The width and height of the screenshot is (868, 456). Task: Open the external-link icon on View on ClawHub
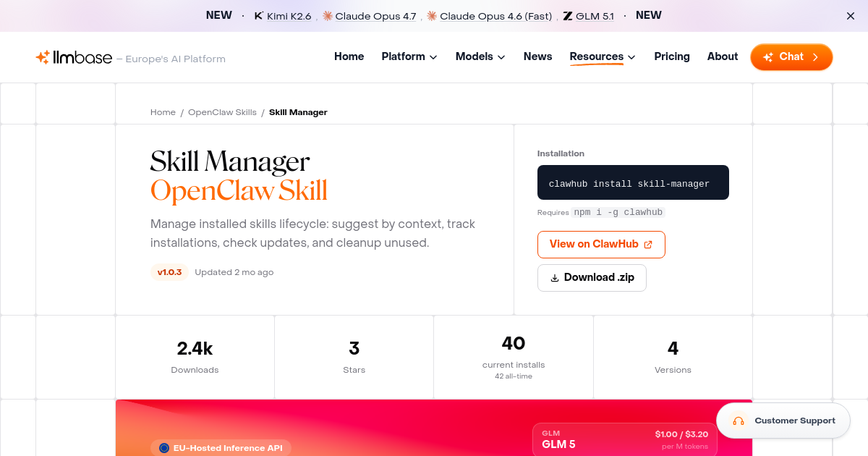click(x=648, y=244)
